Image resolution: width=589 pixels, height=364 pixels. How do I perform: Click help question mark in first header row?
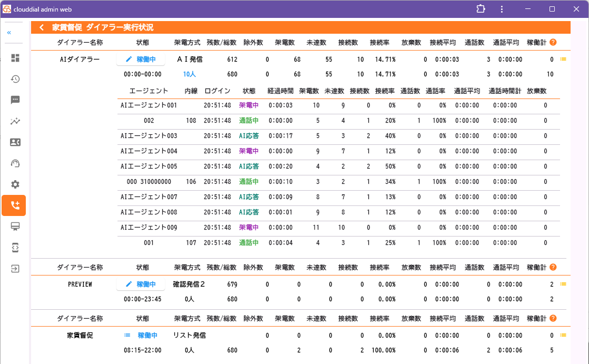click(553, 42)
